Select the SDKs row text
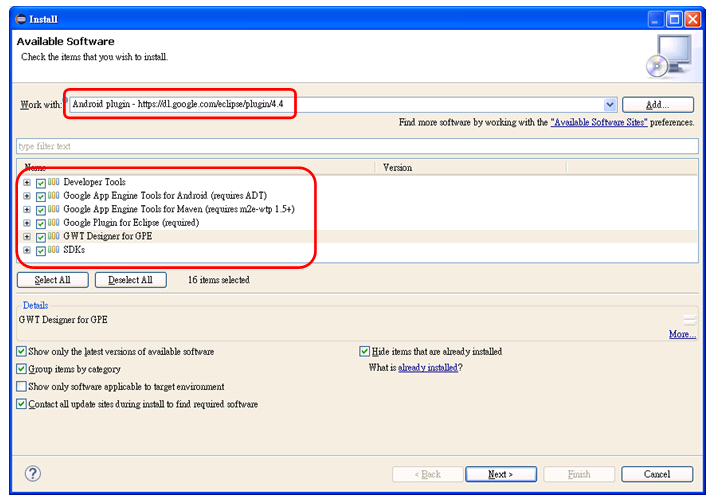Viewport: 716px width, 501px height. 74,250
